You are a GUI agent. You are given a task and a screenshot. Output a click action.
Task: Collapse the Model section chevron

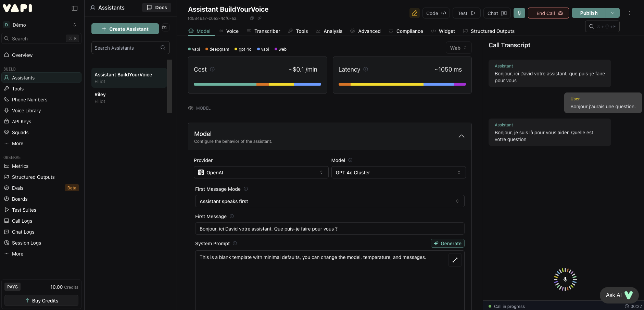click(462, 136)
